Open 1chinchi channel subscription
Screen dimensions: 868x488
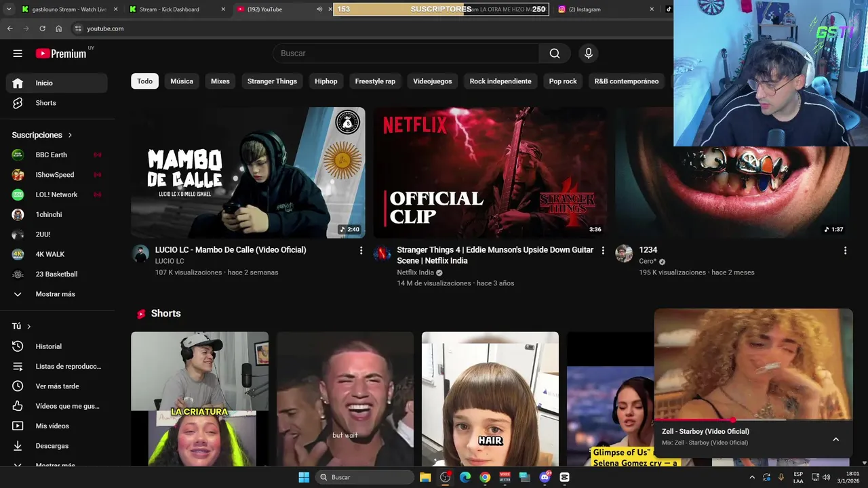(57, 214)
